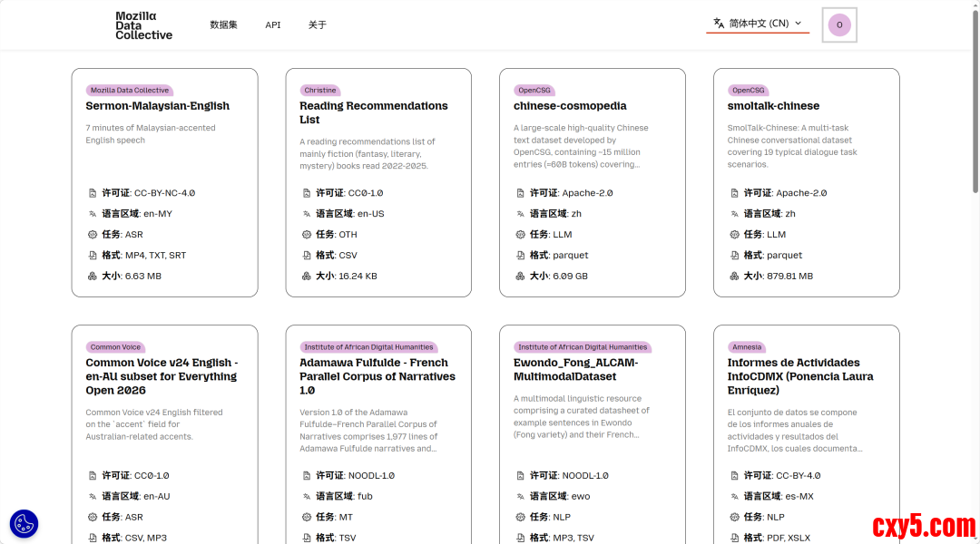This screenshot has width=980, height=544.
Task: Select the Institute of African Digital Humanities tag on Adamawa Fulfulde
Action: (368, 347)
